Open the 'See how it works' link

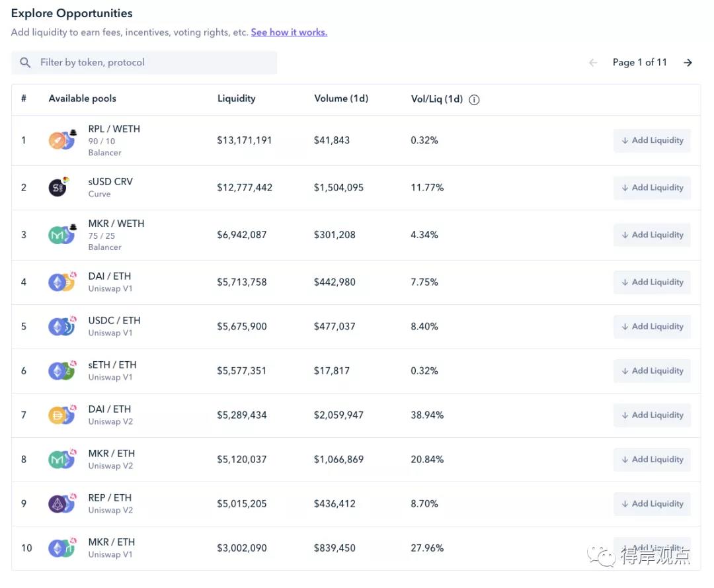coord(289,32)
